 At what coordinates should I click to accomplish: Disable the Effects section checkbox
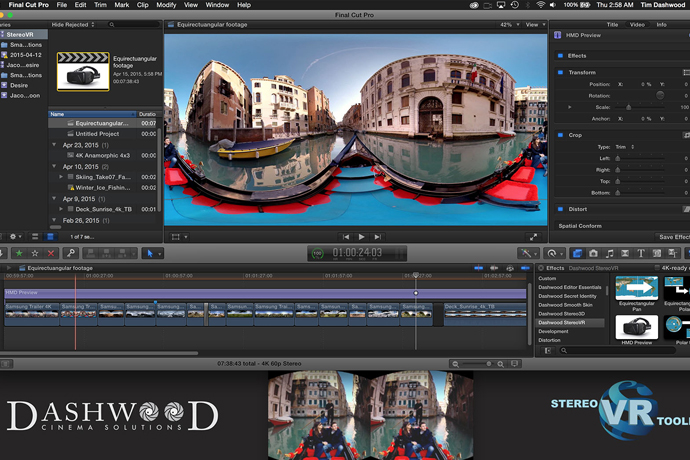pyautogui.click(x=560, y=55)
